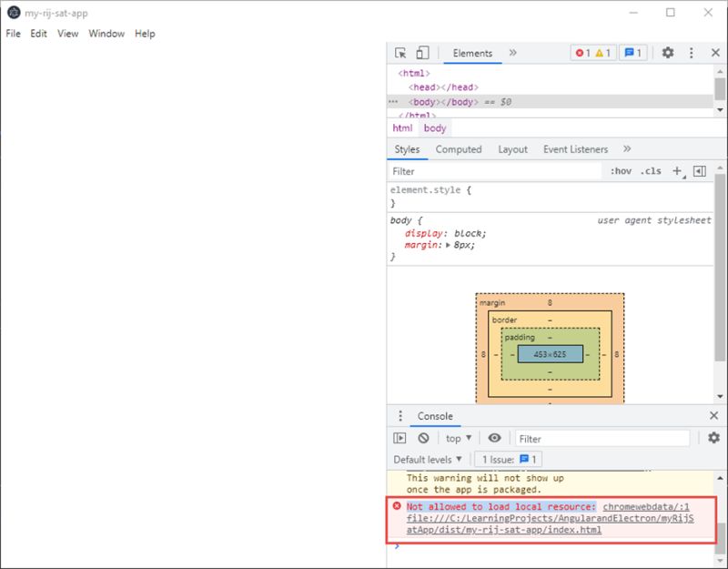Toggle the device toolbar emulation icon
This screenshot has height=569, width=728.
pyautogui.click(x=420, y=54)
